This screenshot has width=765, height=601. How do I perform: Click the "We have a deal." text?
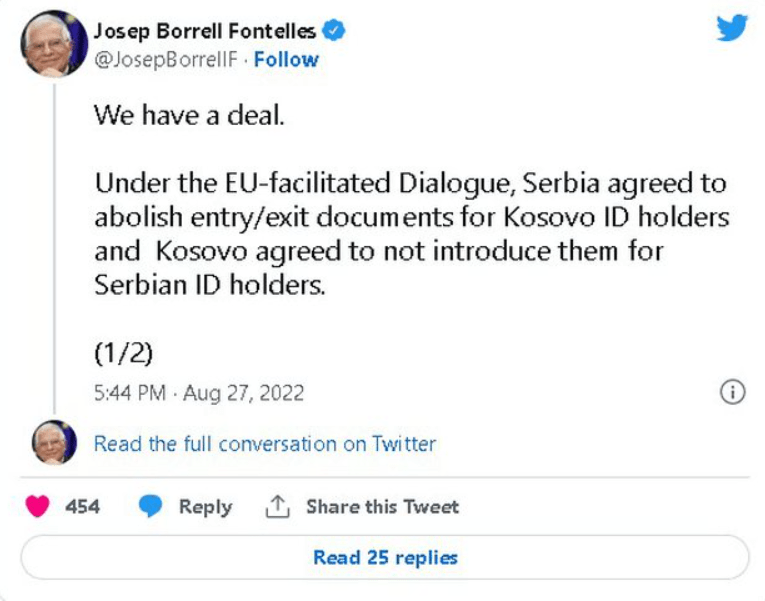pos(190,114)
